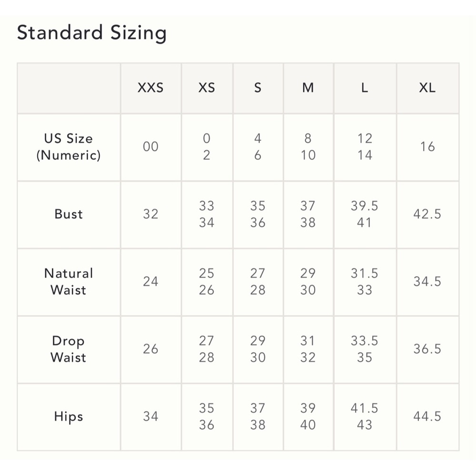Select the XL drop waist value 36.5
The height and width of the screenshot is (476, 476).
[427, 349]
